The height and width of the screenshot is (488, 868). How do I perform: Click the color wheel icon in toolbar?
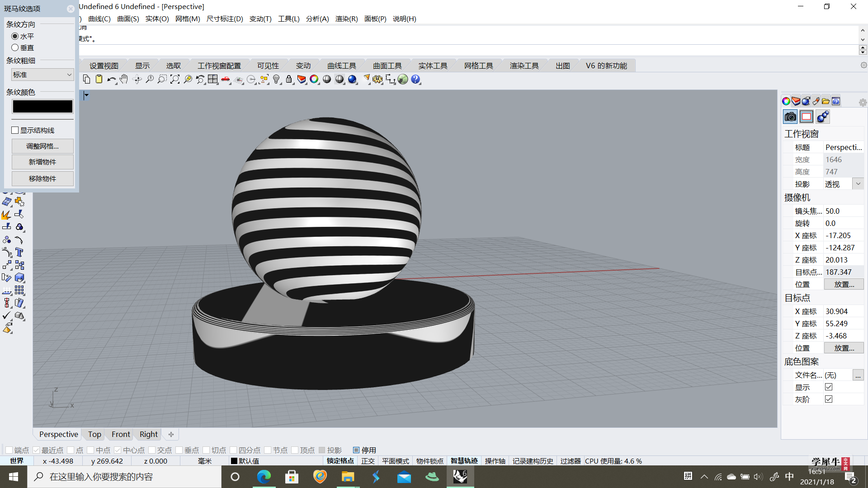(x=314, y=80)
